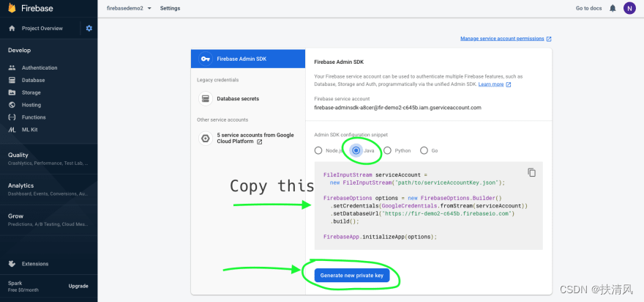Open the user account avatar N
The width and height of the screenshot is (644, 302).
click(629, 8)
